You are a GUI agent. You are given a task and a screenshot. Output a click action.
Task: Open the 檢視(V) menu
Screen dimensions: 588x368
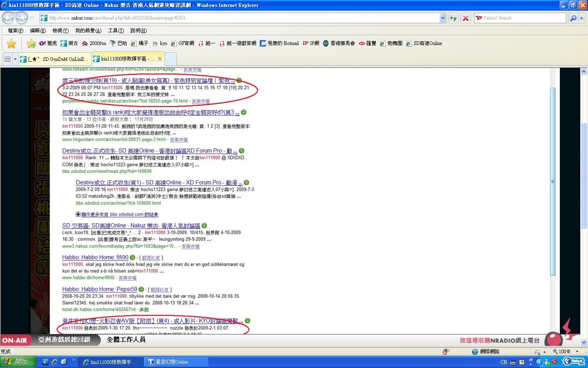click(x=60, y=31)
